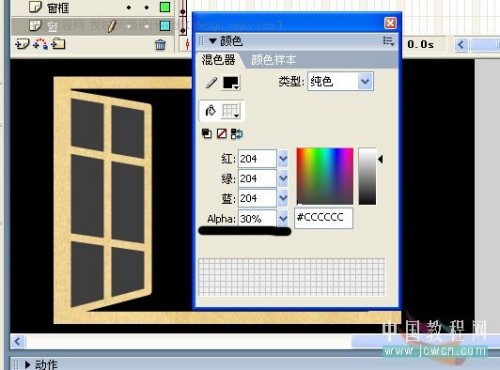This screenshot has width=500, height=370.
Task: Open the 红 value slider arrow
Action: 283,158
